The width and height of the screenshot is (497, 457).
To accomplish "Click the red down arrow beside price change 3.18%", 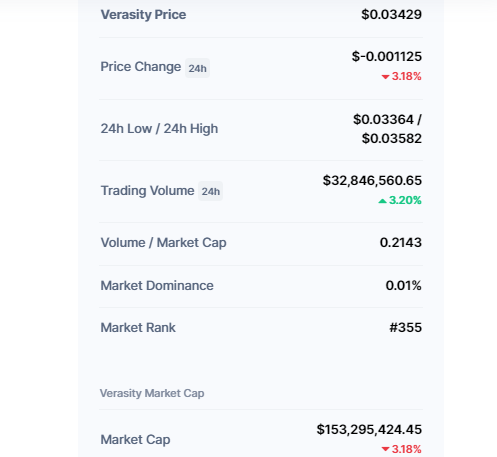I will 385,77.
